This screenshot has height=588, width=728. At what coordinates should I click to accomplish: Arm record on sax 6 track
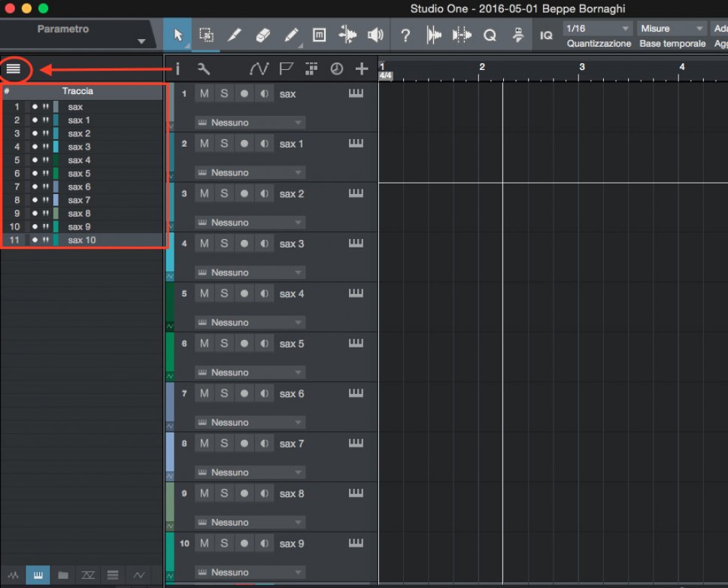pyautogui.click(x=244, y=393)
